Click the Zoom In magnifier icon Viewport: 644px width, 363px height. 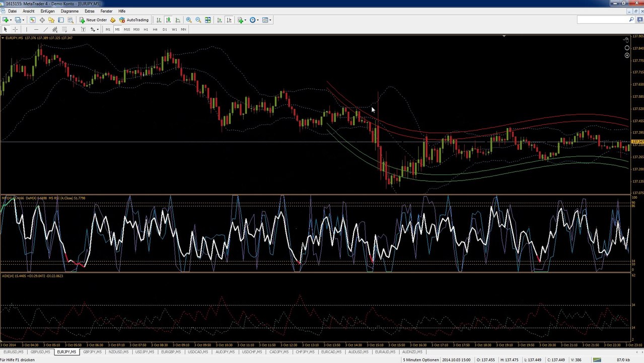click(189, 20)
